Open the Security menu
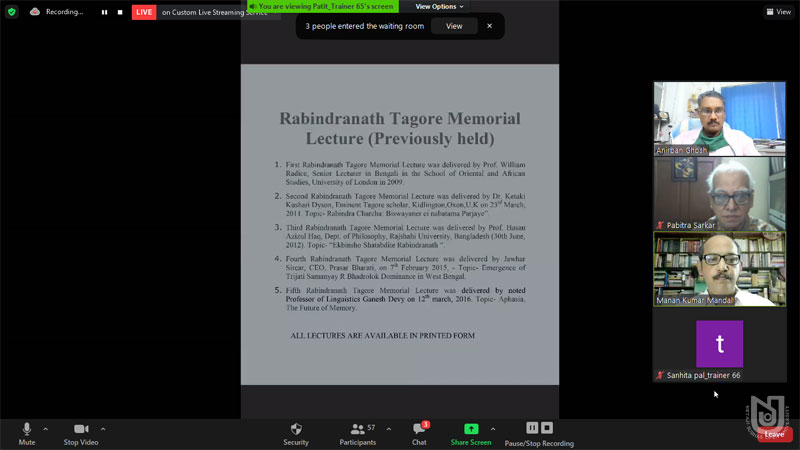Image resolution: width=800 pixels, height=450 pixels. [x=296, y=434]
